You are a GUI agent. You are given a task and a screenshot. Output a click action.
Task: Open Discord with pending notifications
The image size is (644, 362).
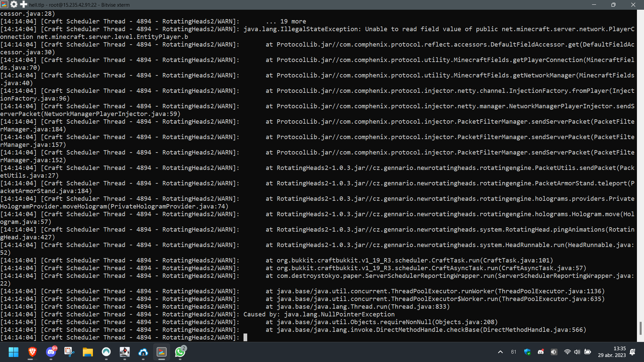click(51, 352)
